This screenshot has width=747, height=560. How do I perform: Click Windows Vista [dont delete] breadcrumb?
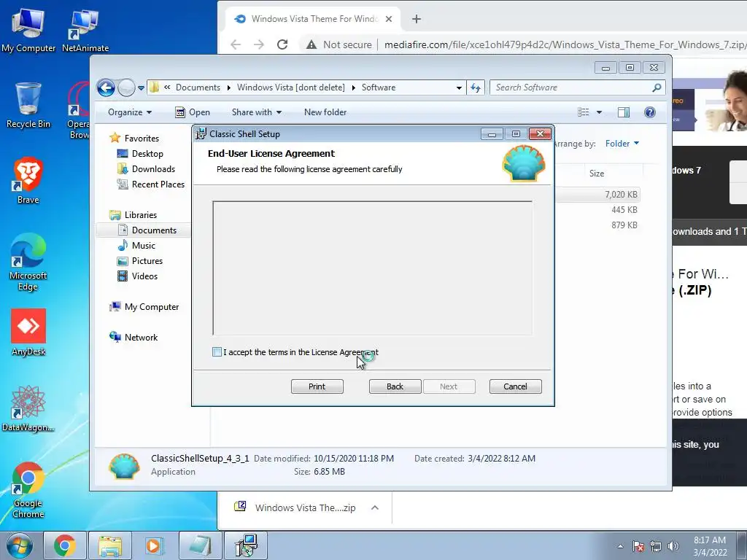pos(290,87)
